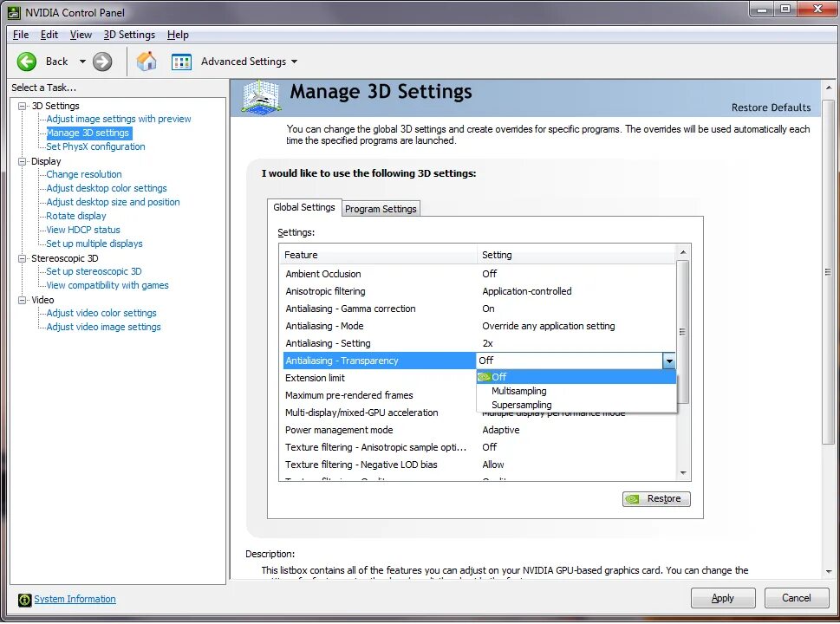
Task: Click the Advanced Settings grid icon
Action: [181, 62]
